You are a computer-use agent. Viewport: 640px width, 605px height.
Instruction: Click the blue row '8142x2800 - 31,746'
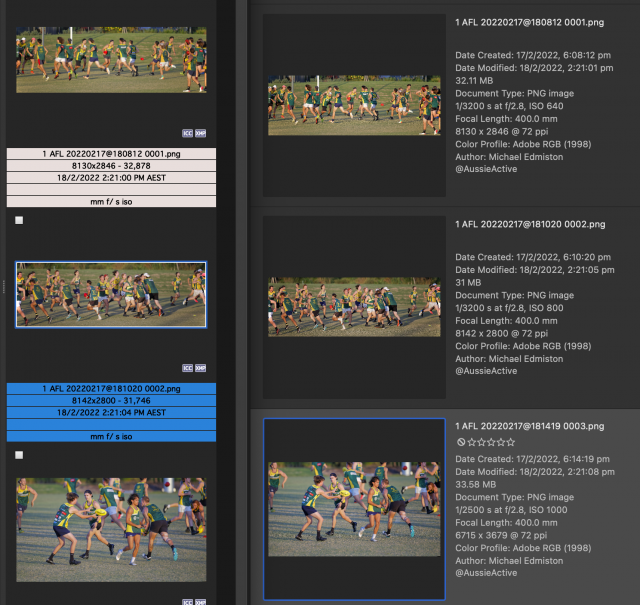click(x=111, y=400)
